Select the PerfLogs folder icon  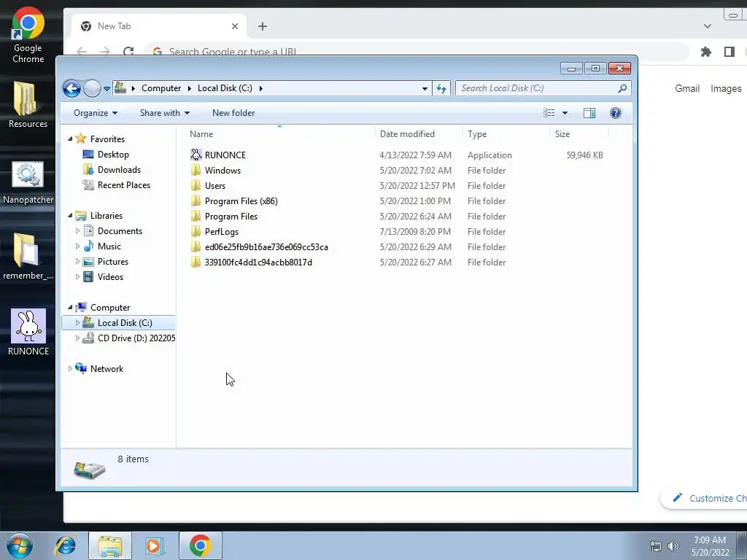pyautogui.click(x=196, y=231)
